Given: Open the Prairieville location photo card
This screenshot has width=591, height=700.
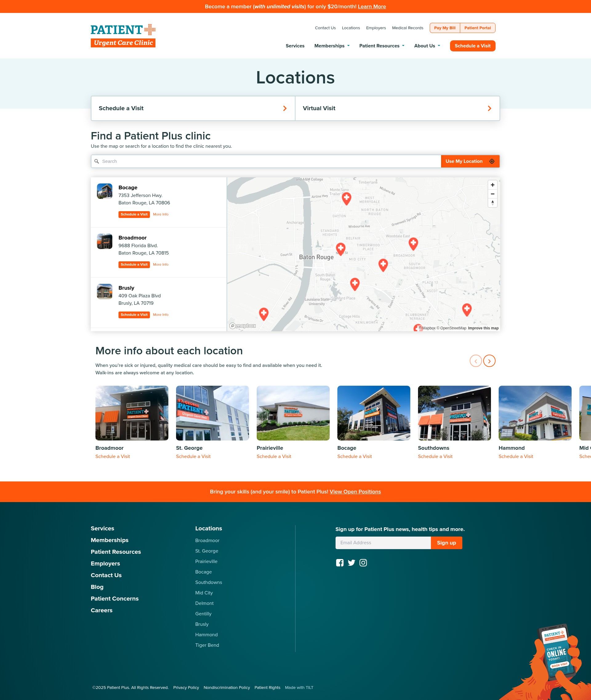Looking at the screenshot, I should click(x=293, y=413).
